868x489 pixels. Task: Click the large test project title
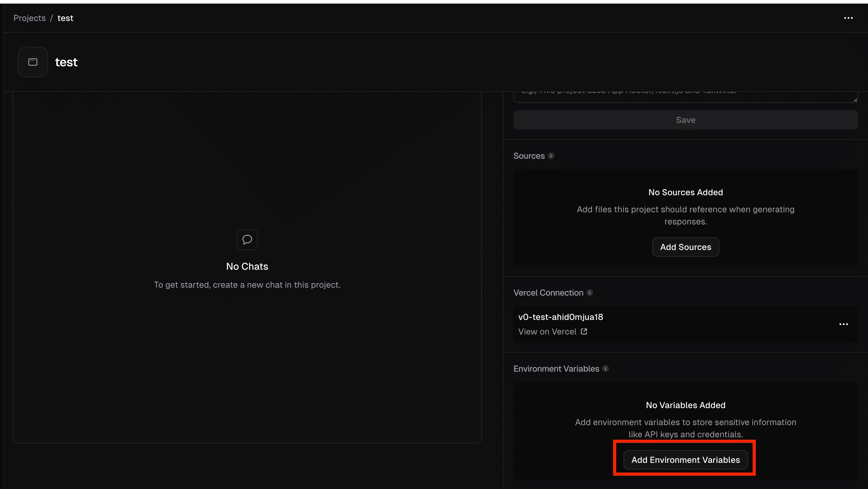click(x=66, y=62)
